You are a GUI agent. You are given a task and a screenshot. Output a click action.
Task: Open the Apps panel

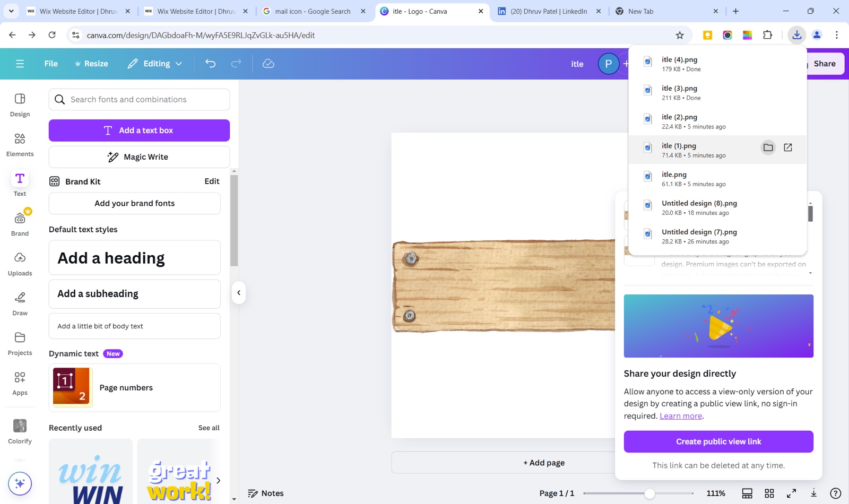[x=20, y=384]
